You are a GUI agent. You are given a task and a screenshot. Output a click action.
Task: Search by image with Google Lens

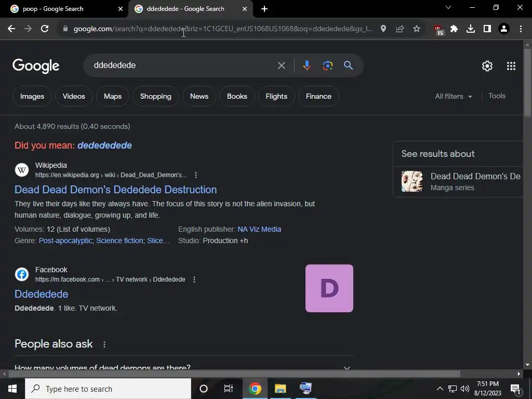[x=328, y=65]
